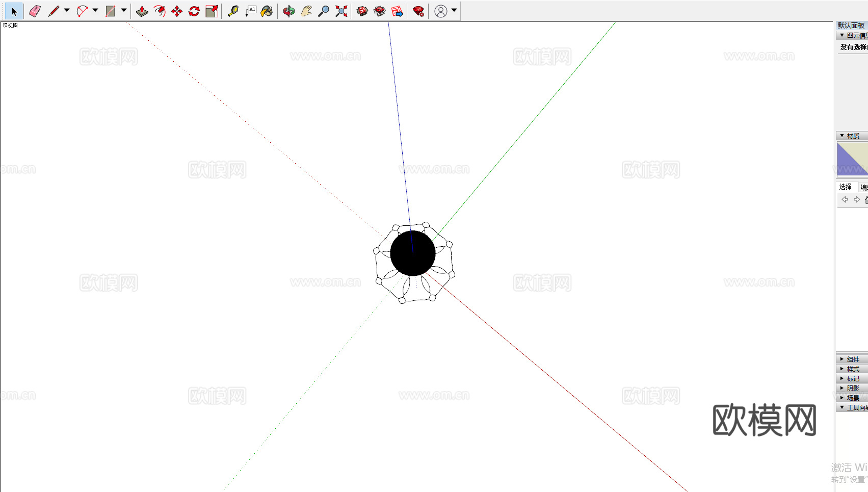Open the Arc tool dropdown arrow
Viewport: 868px width, 492px height.
pos(95,10)
